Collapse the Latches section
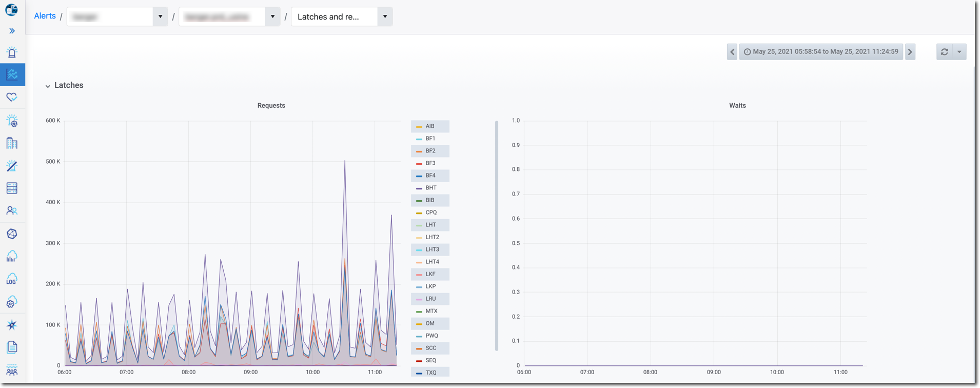The height and width of the screenshot is (388, 980). [x=48, y=86]
